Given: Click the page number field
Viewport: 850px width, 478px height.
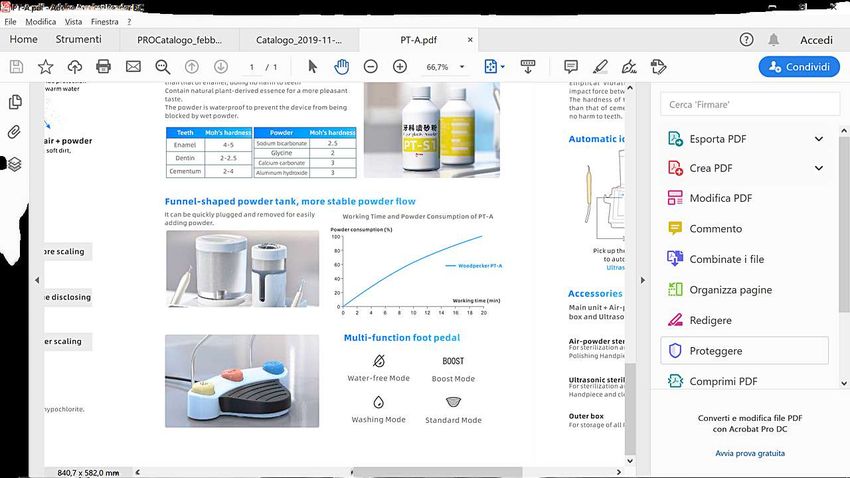Looking at the screenshot, I should tap(252, 67).
